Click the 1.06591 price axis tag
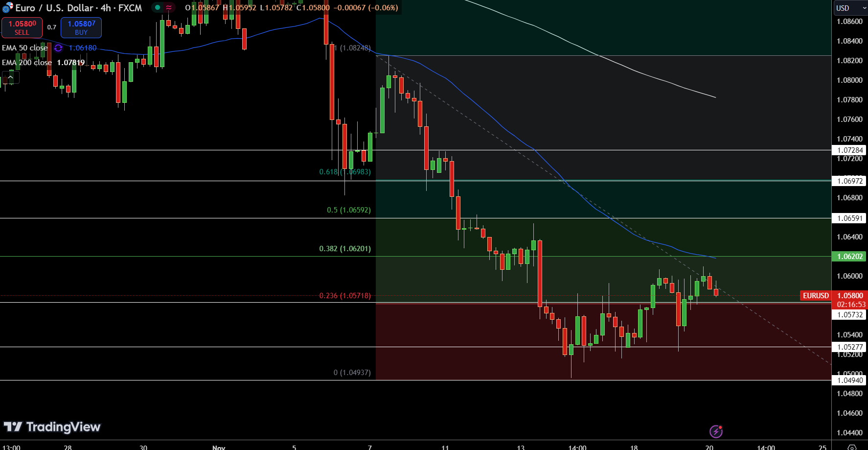868x450 pixels. pos(850,218)
